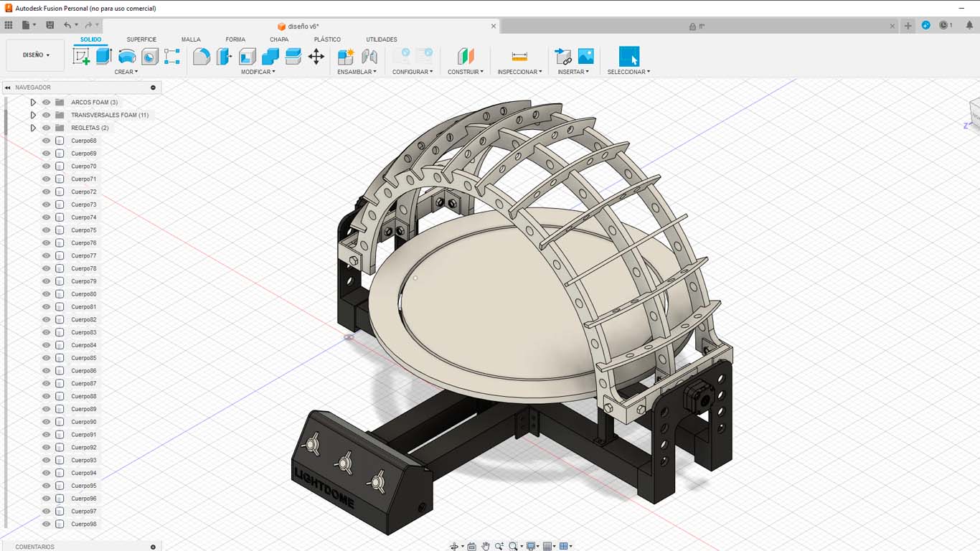This screenshot has width=980, height=551.
Task: Click the Combine bodies tool icon
Action: coord(270,57)
